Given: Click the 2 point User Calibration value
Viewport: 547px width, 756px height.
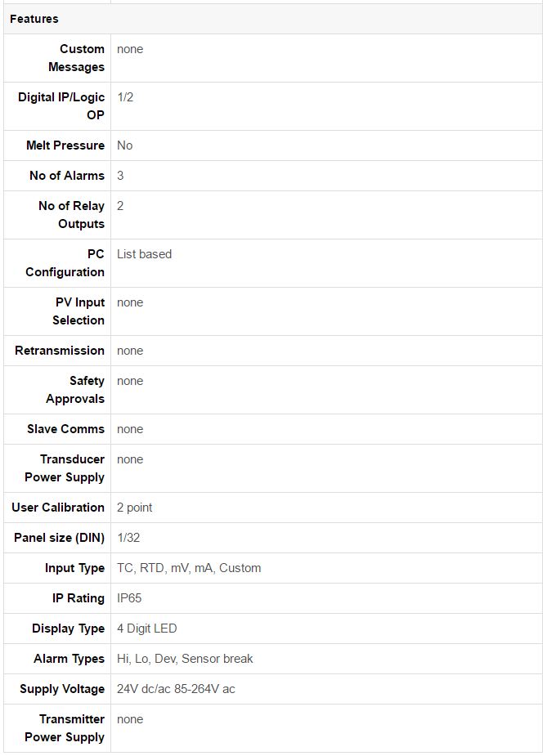Looking at the screenshot, I should [x=135, y=508].
